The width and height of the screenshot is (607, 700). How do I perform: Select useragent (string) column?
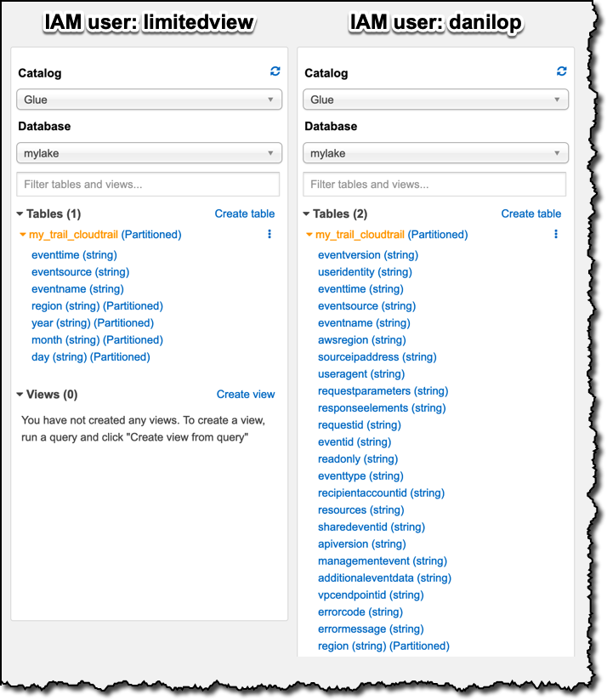[x=361, y=373]
